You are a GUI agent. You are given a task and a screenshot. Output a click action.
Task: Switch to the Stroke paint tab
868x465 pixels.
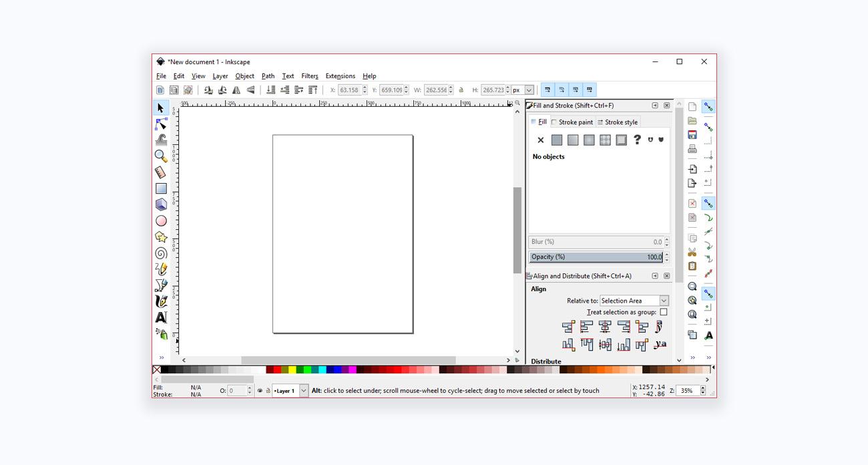(x=572, y=122)
